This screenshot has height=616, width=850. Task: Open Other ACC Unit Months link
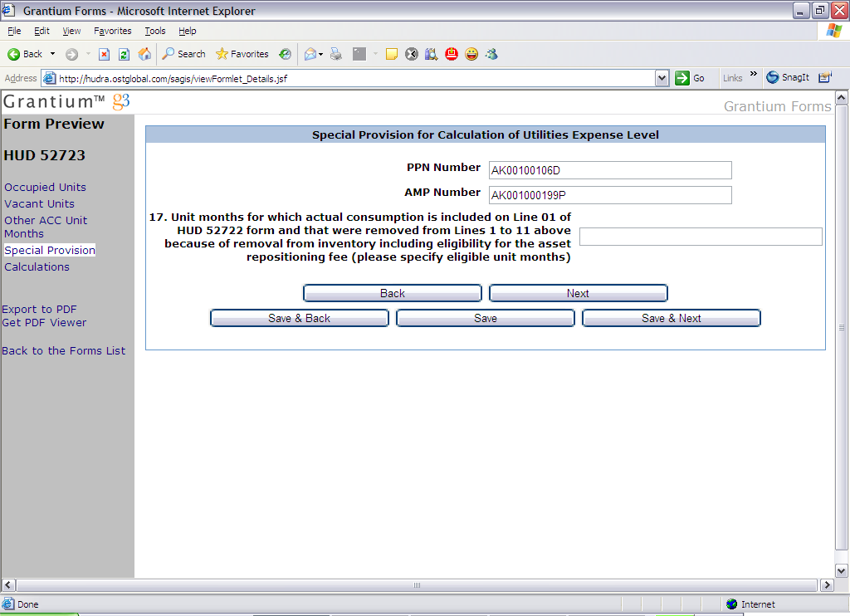(x=46, y=227)
